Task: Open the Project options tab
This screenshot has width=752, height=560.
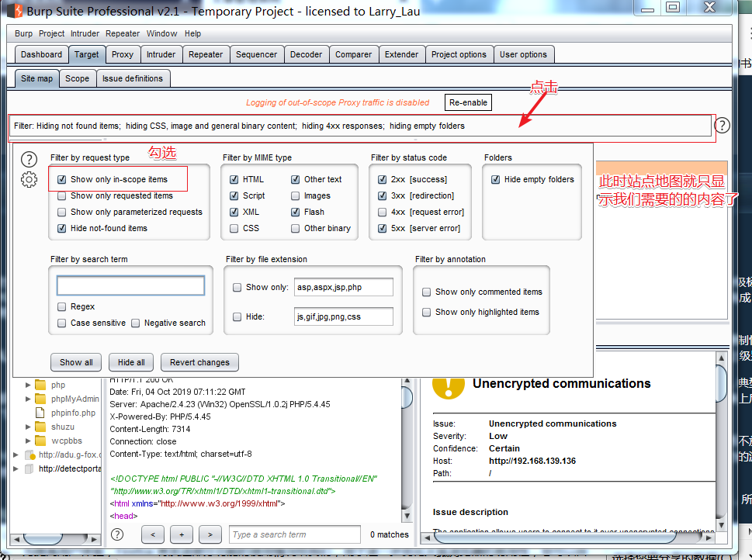Action: 459,54
